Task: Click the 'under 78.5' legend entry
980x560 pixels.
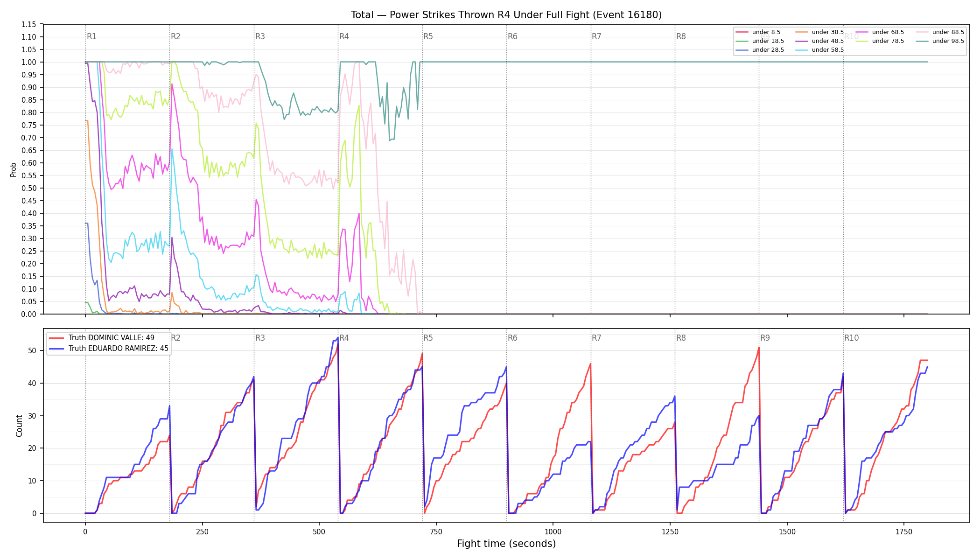Action: pos(880,41)
